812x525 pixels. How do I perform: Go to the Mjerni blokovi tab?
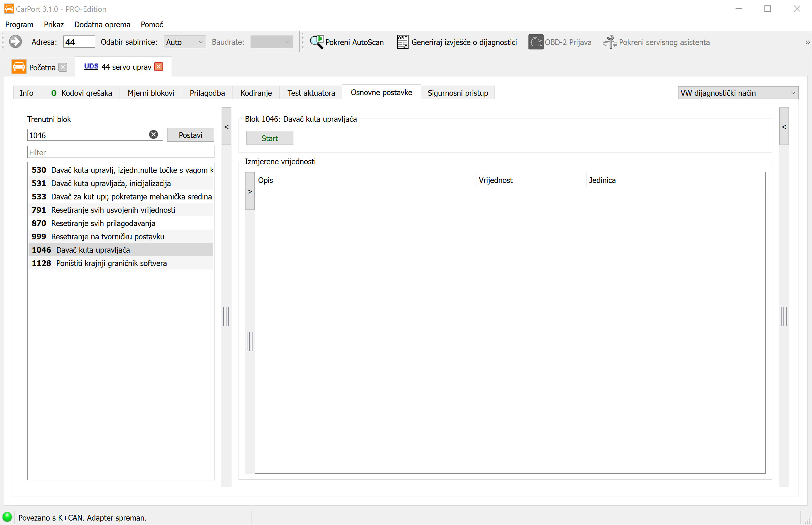pos(151,93)
